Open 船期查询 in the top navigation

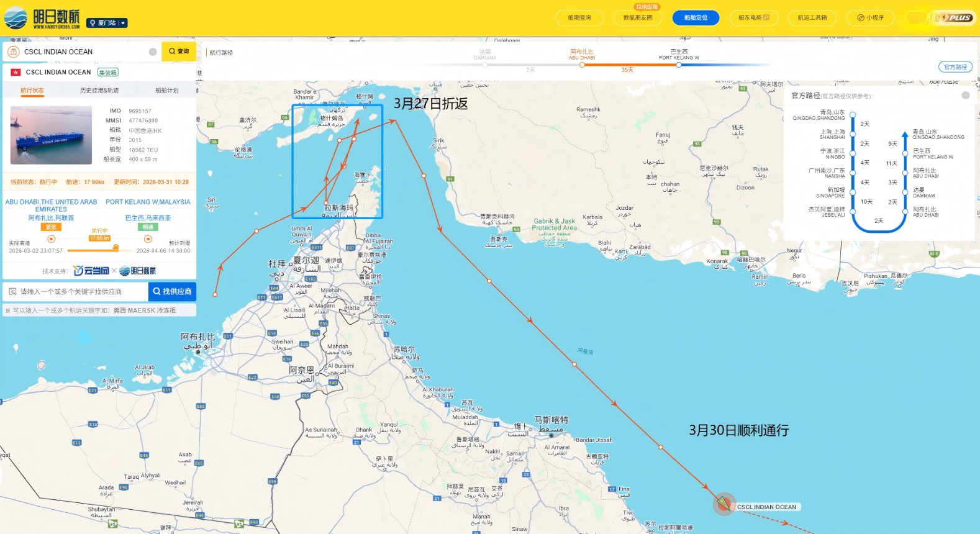pos(579,18)
